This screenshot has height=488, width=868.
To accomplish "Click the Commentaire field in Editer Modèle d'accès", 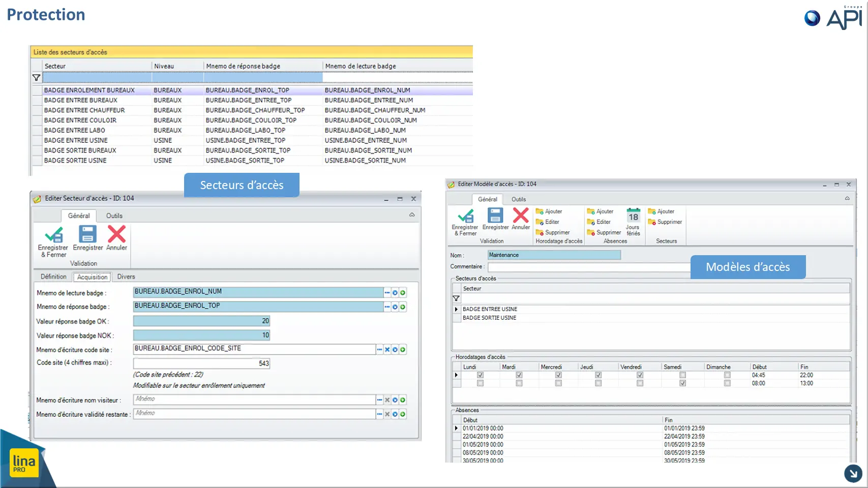I will coord(589,267).
